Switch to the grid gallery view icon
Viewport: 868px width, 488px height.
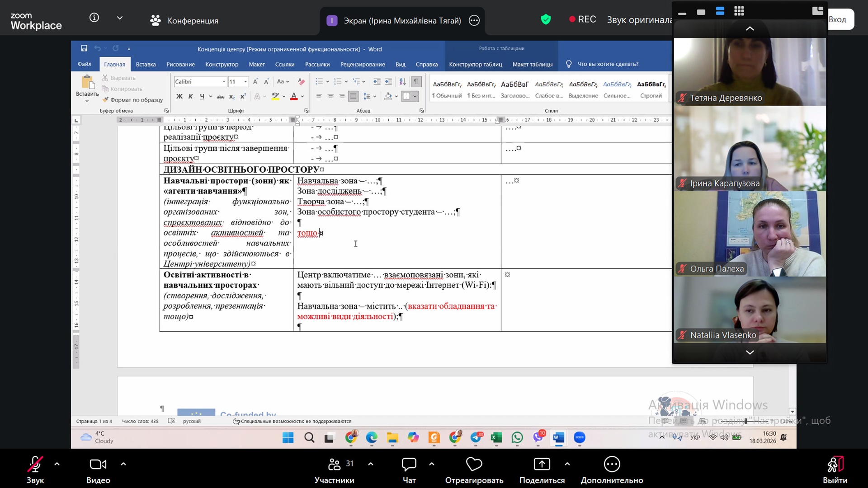739,11
